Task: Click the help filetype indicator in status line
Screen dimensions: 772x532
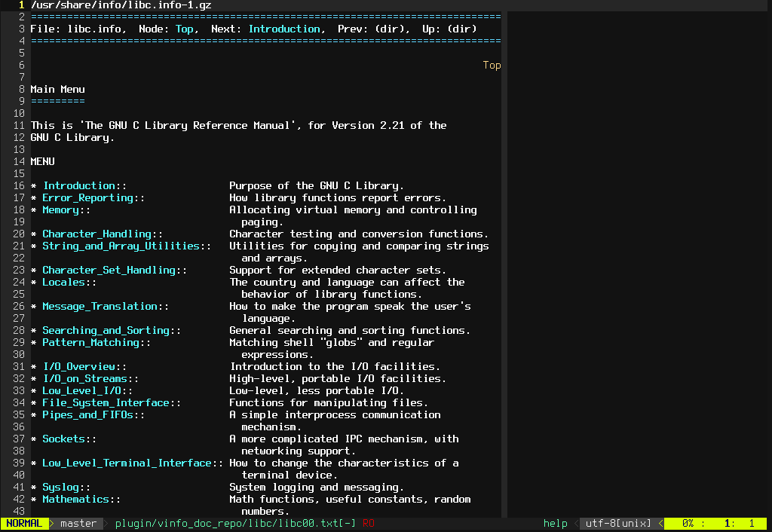Action: tap(556, 524)
